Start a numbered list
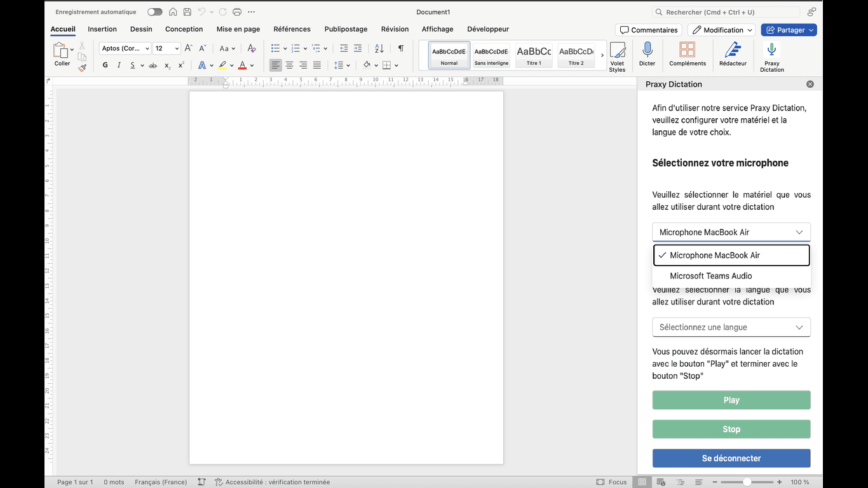The height and width of the screenshot is (488, 868). [x=295, y=48]
